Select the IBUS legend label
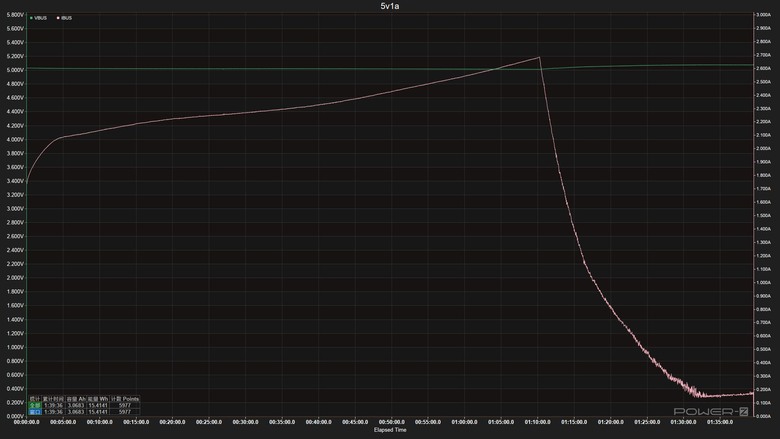 pos(67,18)
